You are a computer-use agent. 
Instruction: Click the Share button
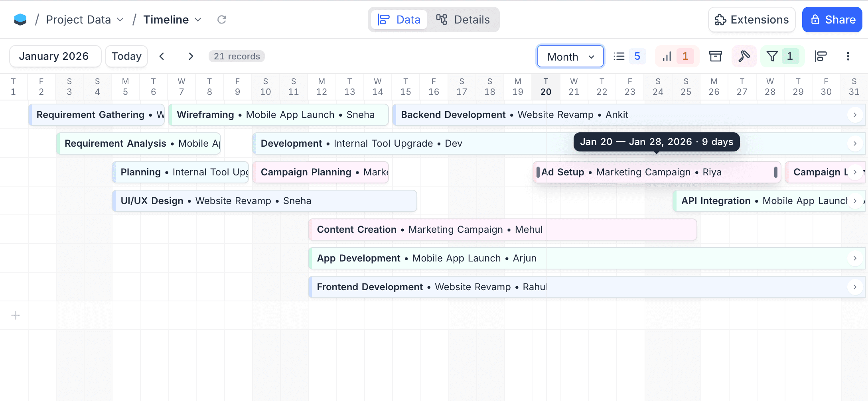[832, 20]
